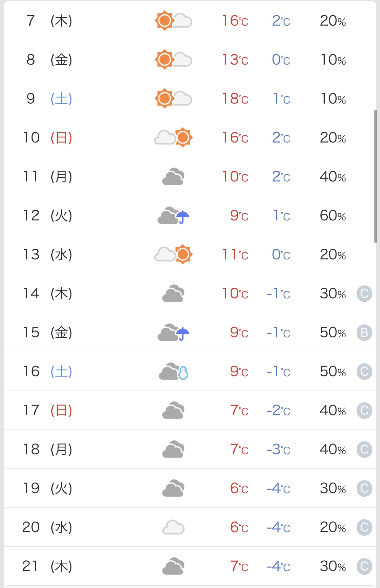The height and width of the screenshot is (588, 380).
Task: Click the 6°C high temperature on day 19
Action: (x=239, y=488)
